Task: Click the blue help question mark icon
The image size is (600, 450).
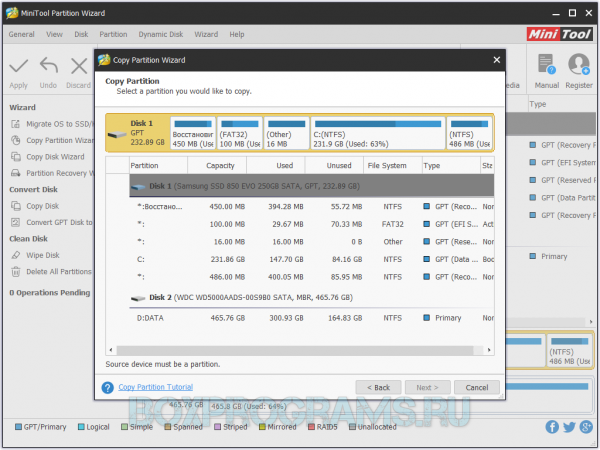Action: pyautogui.click(x=108, y=388)
